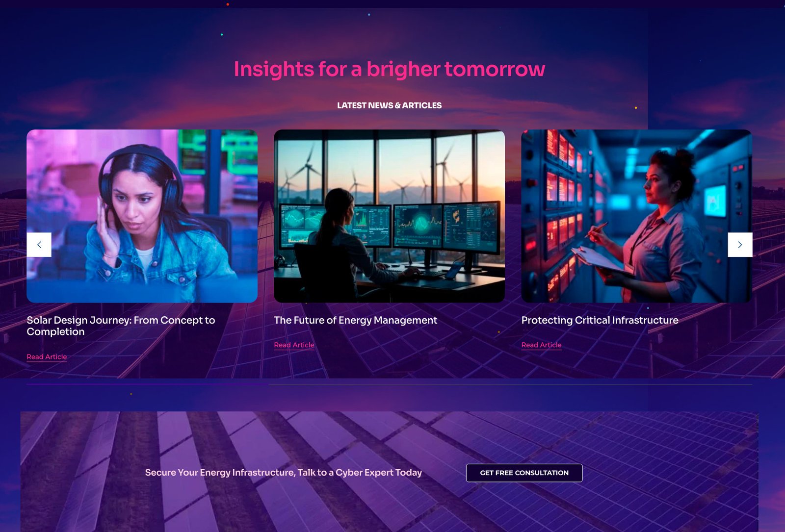Click the previous slide arrow in the carousel

click(39, 245)
